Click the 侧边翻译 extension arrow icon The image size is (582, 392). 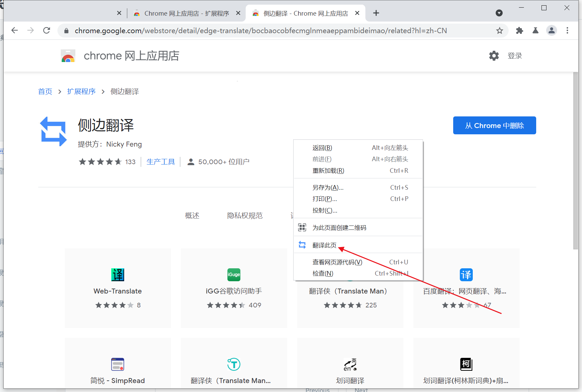coord(53,131)
